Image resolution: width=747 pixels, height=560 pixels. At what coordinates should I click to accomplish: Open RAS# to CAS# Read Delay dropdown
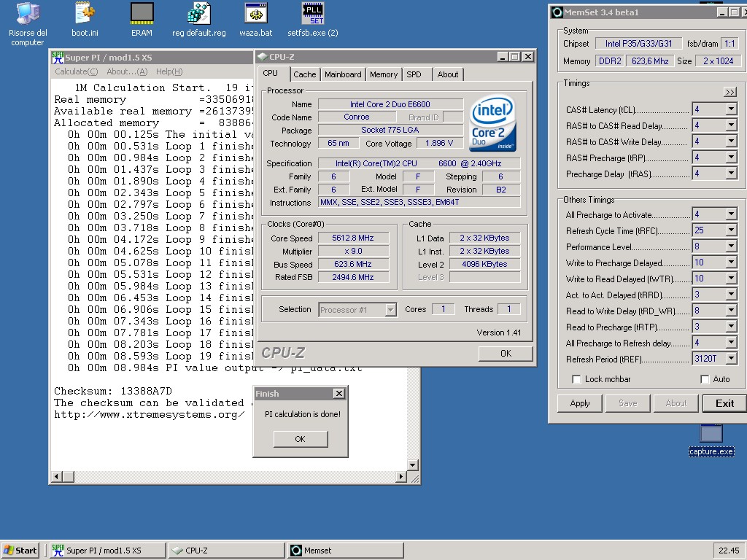pos(731,125)
